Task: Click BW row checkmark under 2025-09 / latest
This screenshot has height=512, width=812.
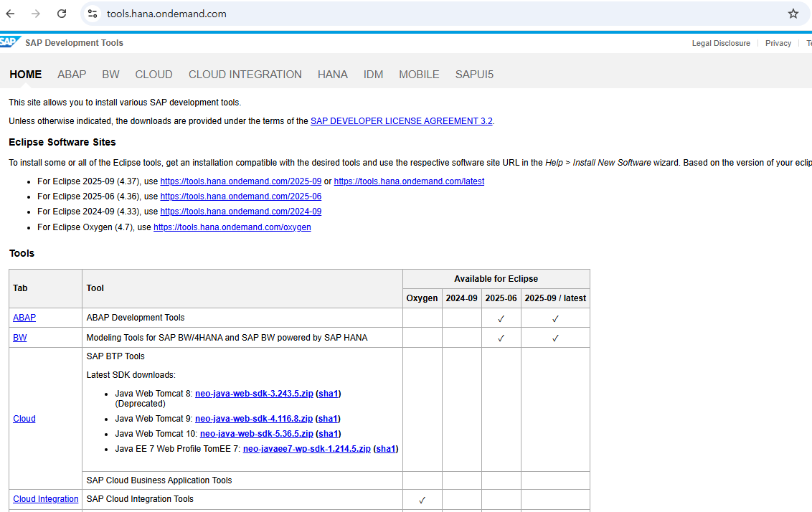Action: [555, 338]
